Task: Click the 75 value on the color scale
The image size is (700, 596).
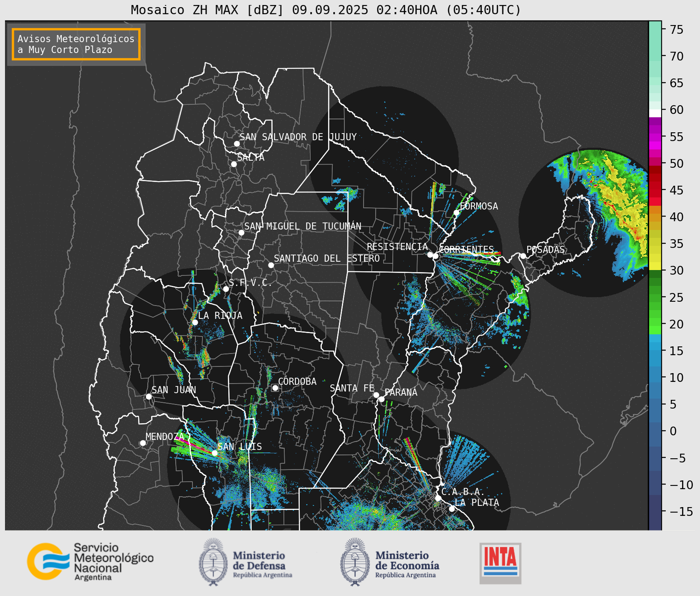Action: coord(677,30)
